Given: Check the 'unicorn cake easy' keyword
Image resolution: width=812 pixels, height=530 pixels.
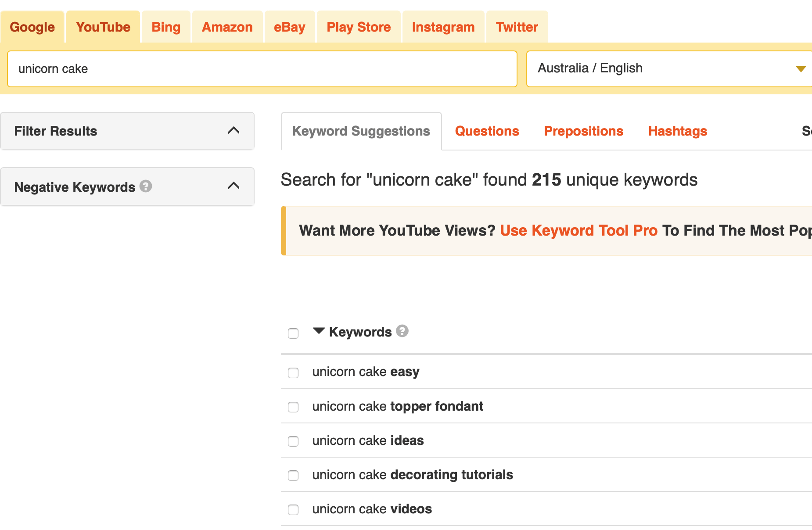Looking at the screenshot, I should [x=293, y=373].
